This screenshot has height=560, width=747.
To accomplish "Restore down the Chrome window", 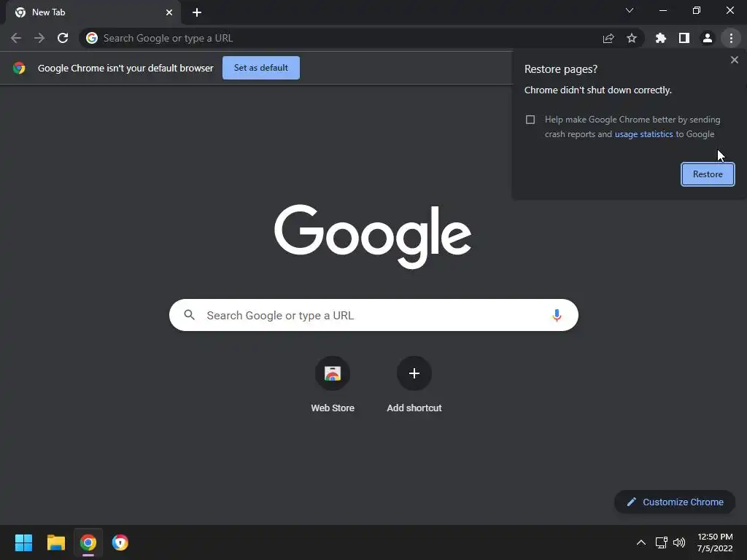I will pyautogui.click(x=697, y=10).
